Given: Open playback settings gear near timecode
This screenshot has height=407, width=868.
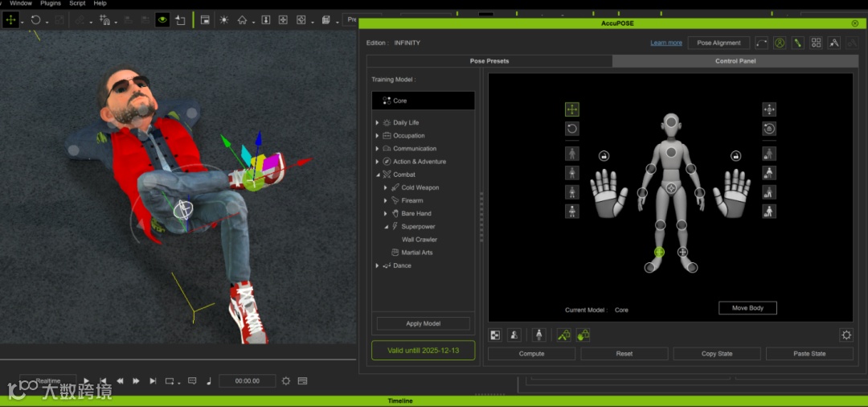Looking at the screenshot, I should (285, 381).
